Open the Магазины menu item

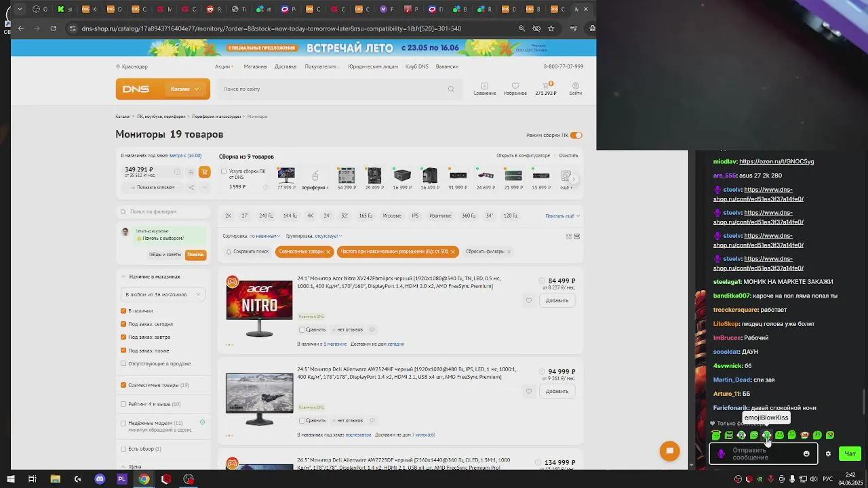(255, 66)
